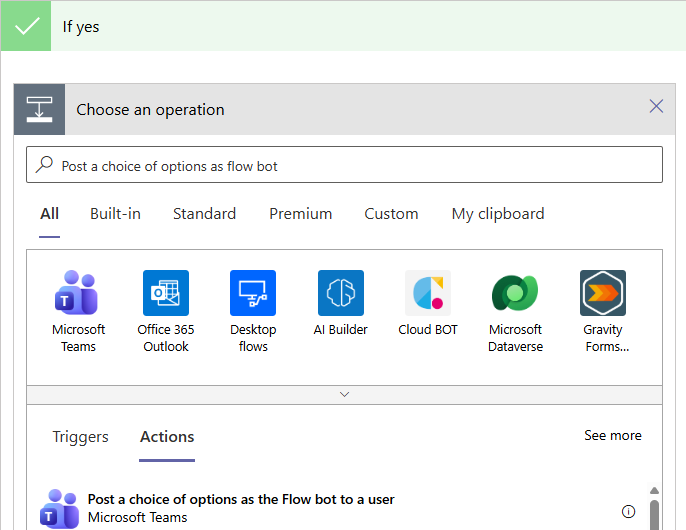Image resolution: width=686 pixels, height=530 pixels.
Task: Click the See more link
Action: tap(612, 436)
